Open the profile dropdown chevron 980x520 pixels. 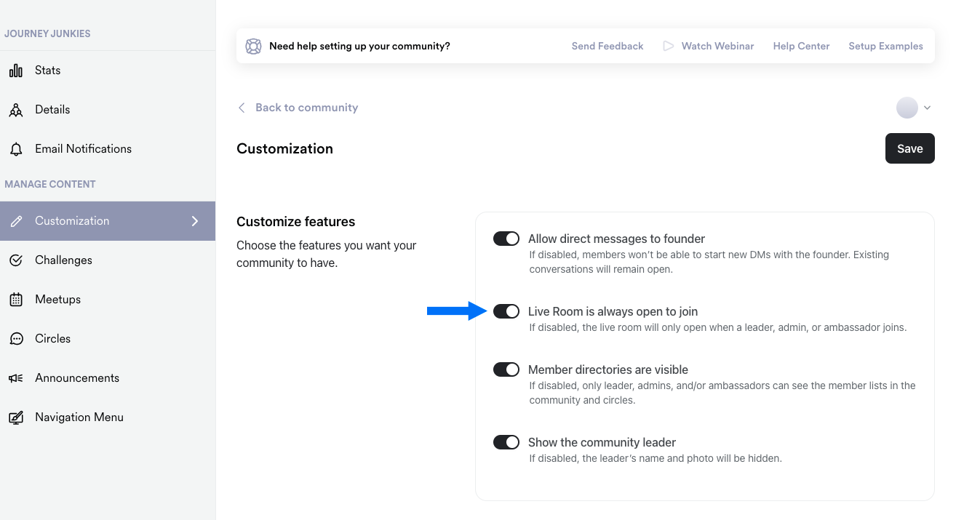(927, 108)
